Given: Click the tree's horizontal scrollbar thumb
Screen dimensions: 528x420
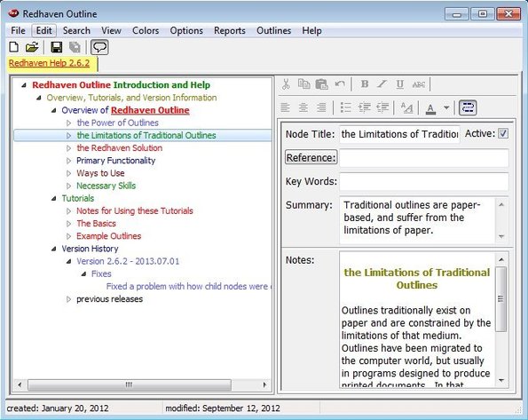Looking at the screenshot, I should (x=130, y=384).
